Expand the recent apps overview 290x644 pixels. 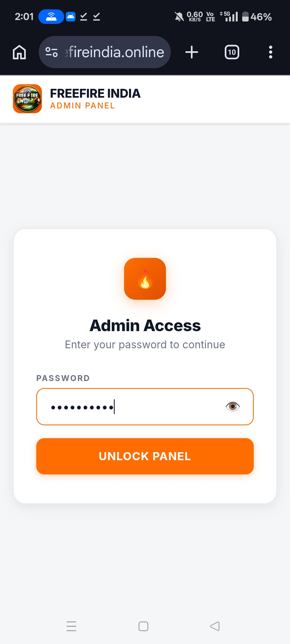click(x=71, y=627)
